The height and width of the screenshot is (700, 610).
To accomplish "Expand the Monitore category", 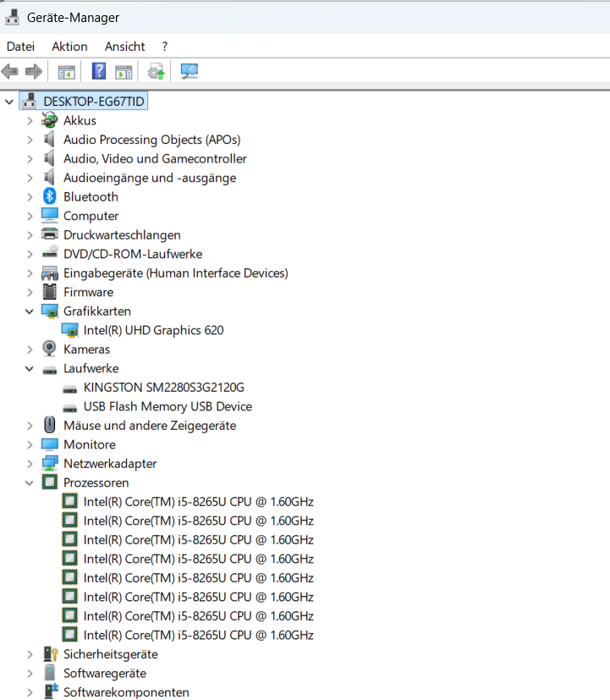I will 30,445.
